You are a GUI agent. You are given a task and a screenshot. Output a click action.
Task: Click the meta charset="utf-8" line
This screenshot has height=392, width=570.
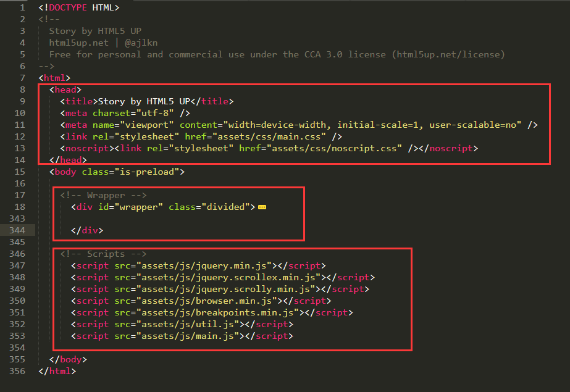point(125,113)
